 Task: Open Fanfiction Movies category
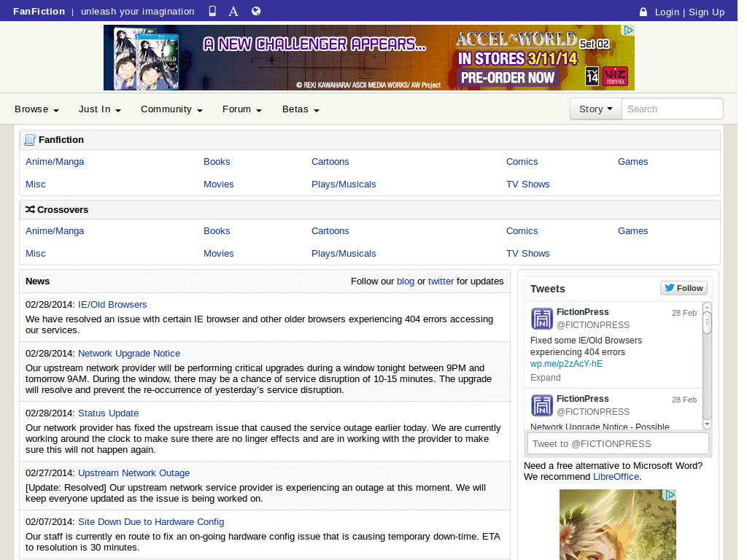pos(219,184)
